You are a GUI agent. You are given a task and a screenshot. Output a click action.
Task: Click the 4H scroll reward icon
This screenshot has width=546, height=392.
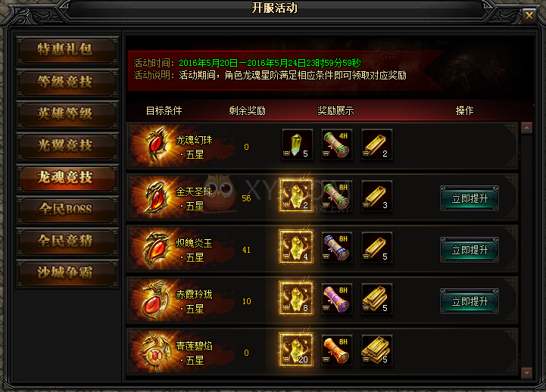(x=336, y=145)
